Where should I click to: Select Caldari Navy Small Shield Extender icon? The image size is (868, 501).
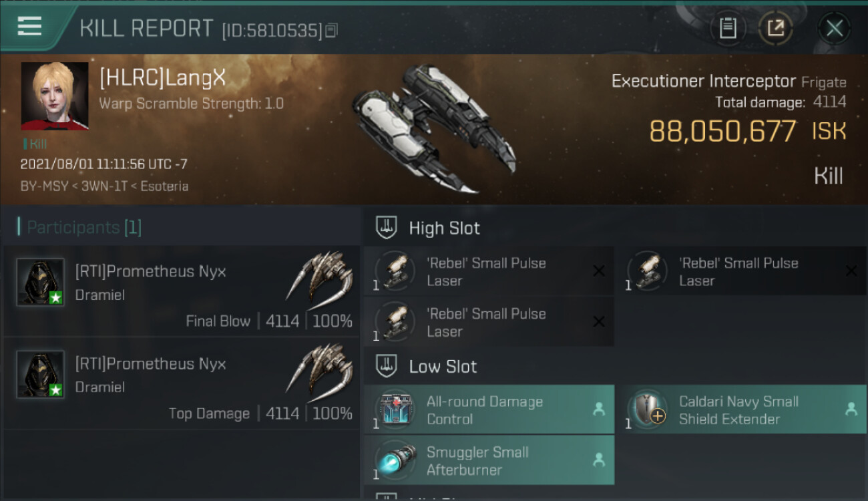(648, 409)
